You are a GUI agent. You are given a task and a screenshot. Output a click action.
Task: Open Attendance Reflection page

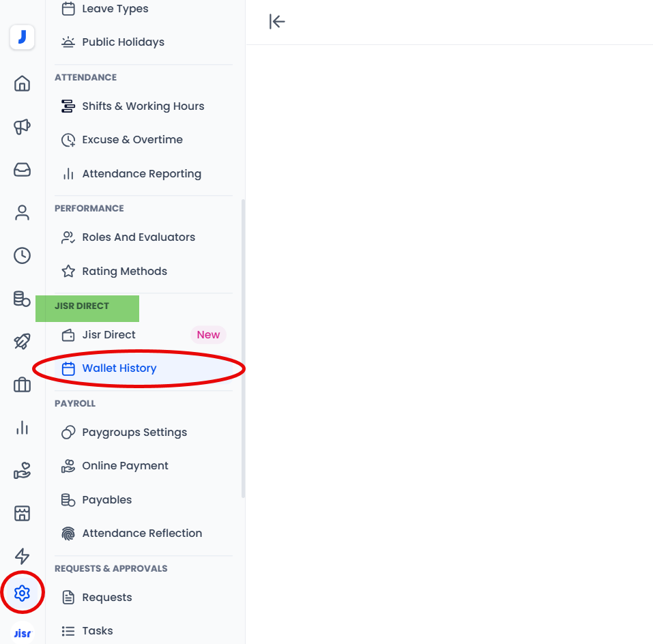(x=142, y=533)
